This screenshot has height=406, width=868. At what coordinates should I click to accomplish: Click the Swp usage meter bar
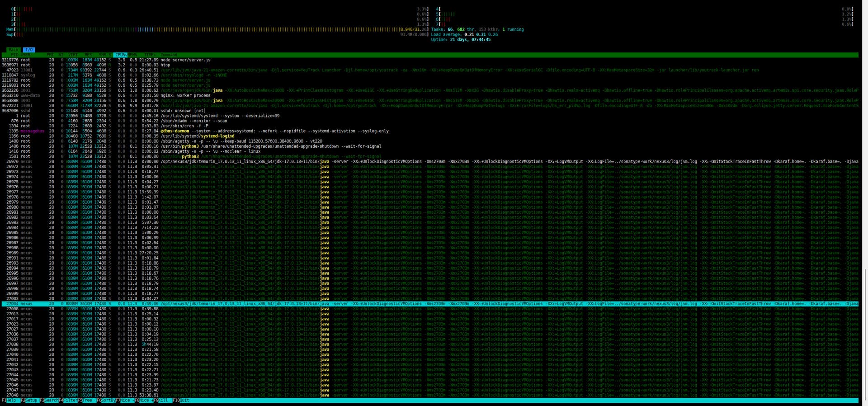click(x=217, y=34)
